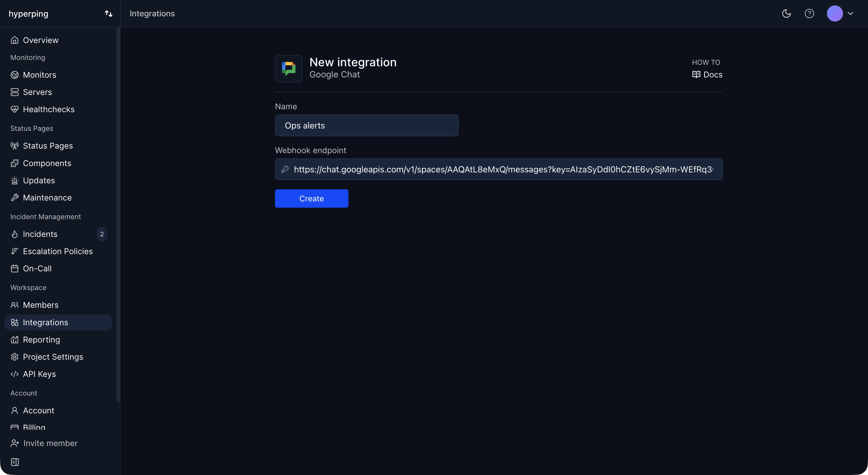The image size is (868, 475).
Task: Open Project Settings
Action: [58, 357]
